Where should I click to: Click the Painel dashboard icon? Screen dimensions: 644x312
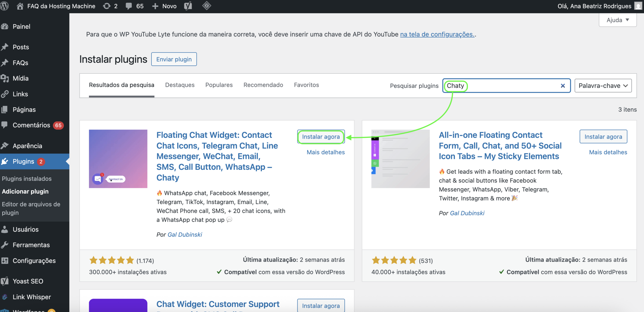[5, 26]
